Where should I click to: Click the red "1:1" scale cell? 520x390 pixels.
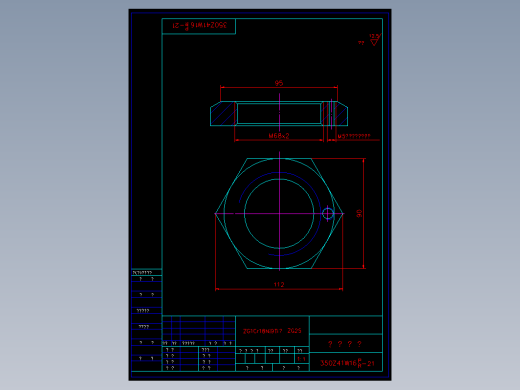[x=301, y=359]
